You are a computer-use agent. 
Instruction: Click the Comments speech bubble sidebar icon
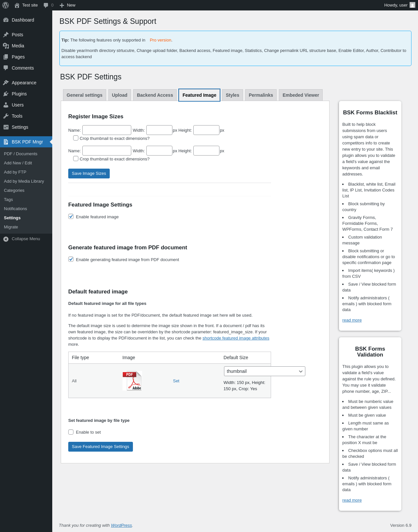(x=6, y=68)
